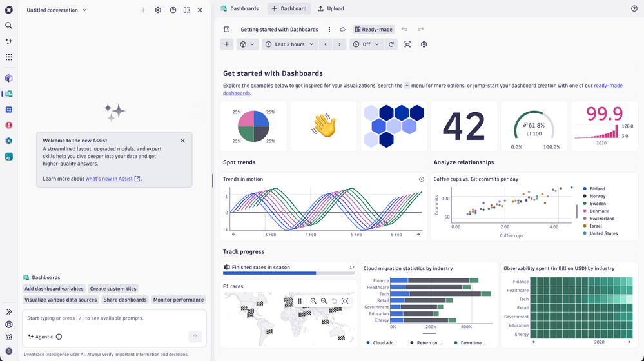Click the Create custom tiles suggestion
The image size is (644, 361).
pos(113,289)
